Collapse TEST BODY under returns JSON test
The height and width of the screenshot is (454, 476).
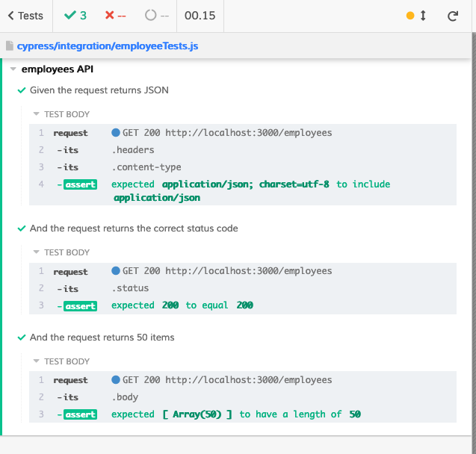pyautogui.click(x=36, y=114)
